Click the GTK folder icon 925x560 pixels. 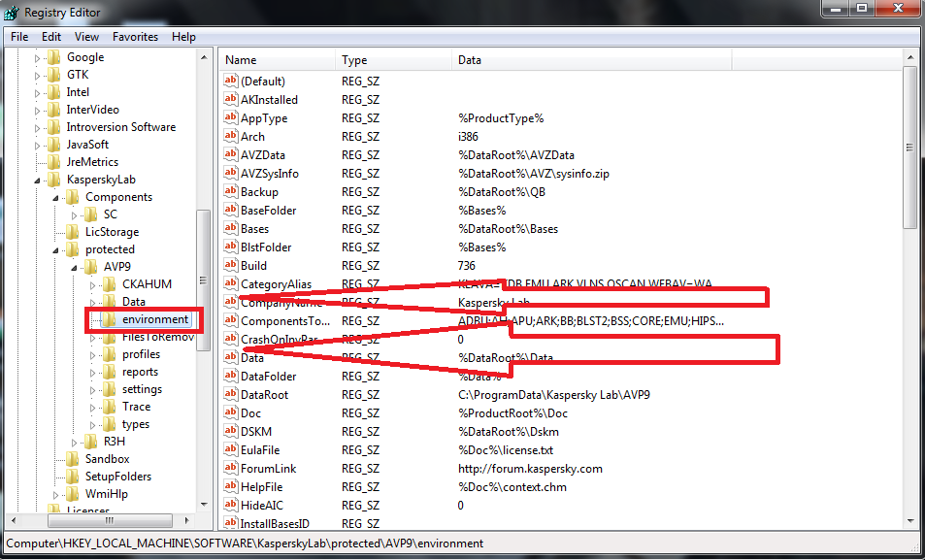tap(54, 75)
